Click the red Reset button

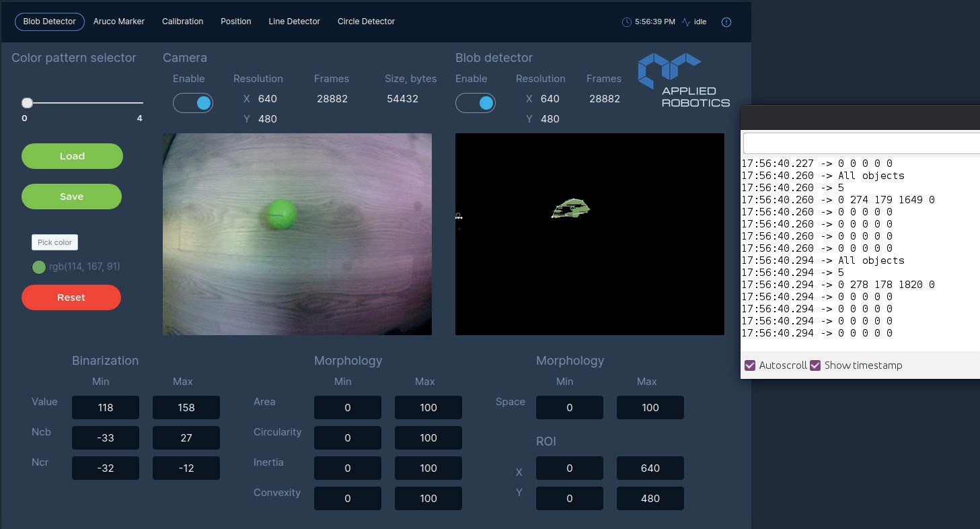tap(71, 297)
